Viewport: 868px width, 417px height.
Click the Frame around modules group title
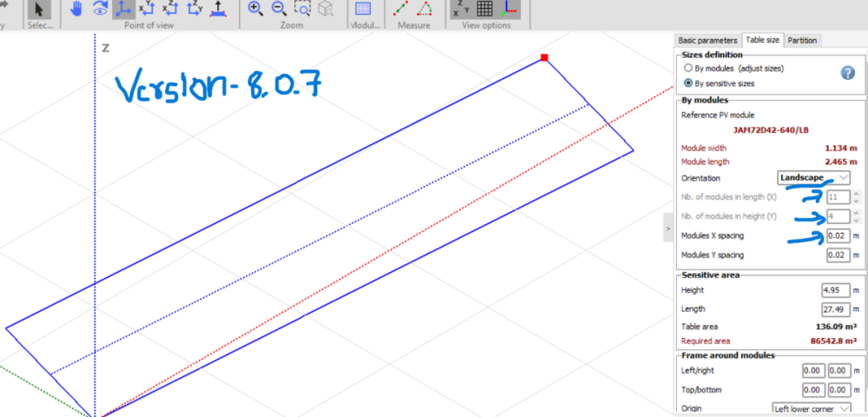click(x=728, y=355)
